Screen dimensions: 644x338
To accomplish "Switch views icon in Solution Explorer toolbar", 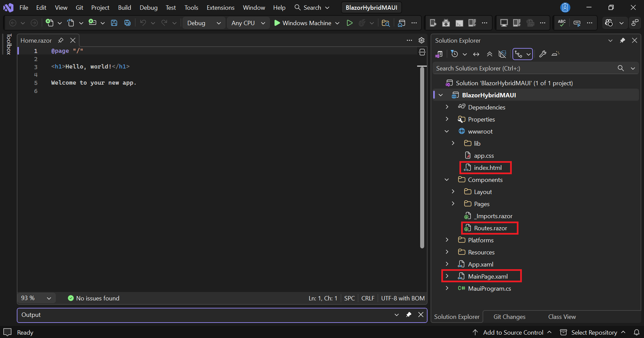I will tap(439, 54).
